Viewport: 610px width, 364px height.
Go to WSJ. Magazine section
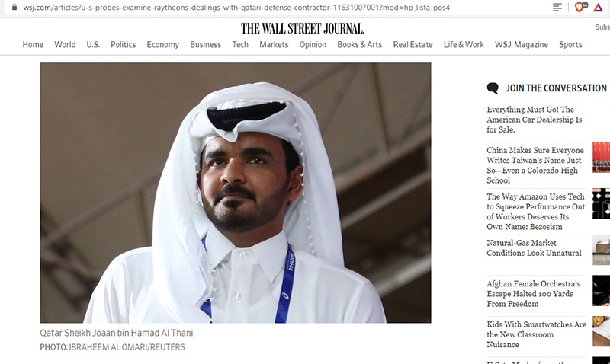[x=522, y=45]
